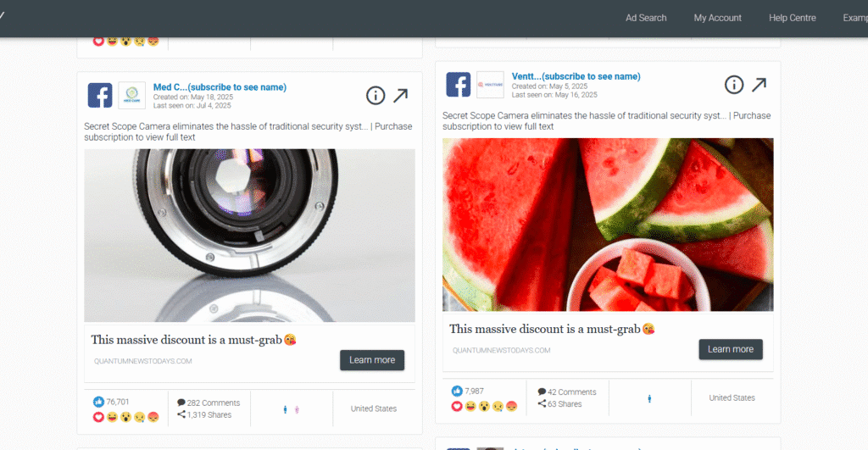
Task: Click Learn more on camera ad
Action: [x=372, y=360]
